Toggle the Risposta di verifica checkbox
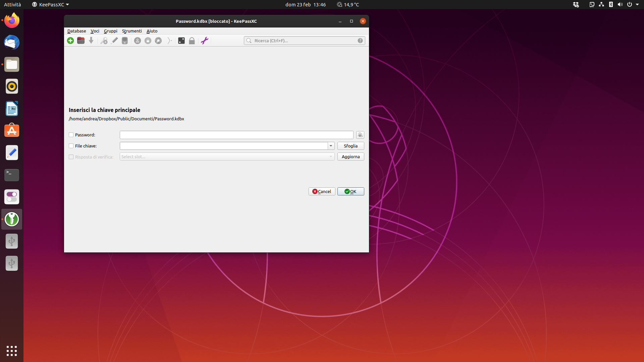Image resolution: width=644 pixels, height=362 pixels. click(x=71, y=157)
